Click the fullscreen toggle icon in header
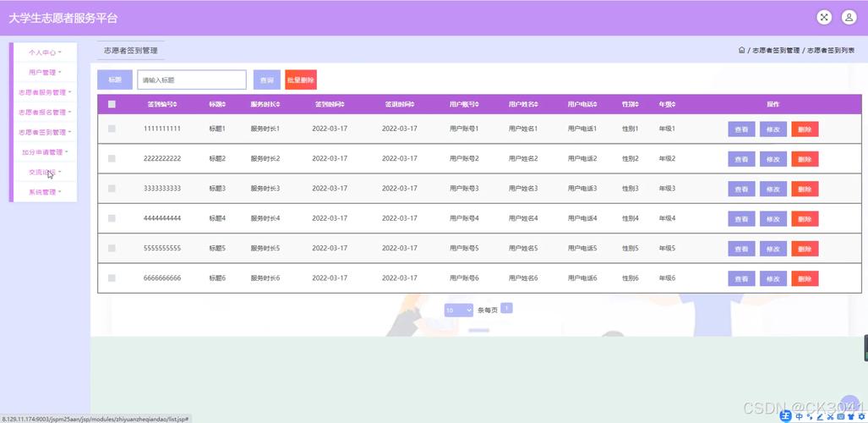The image size is (868, 423). (x=824, y=17)
